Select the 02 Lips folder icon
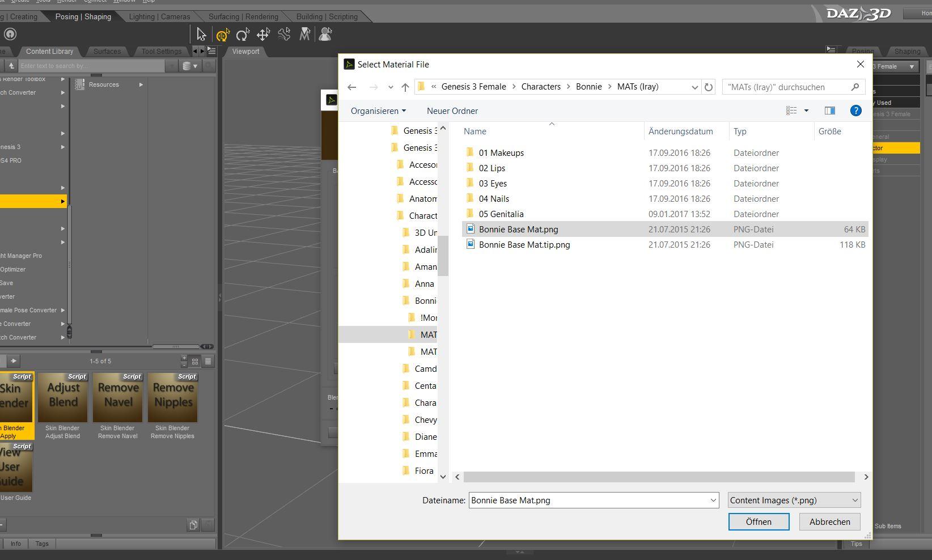 click(x=469, y=168)
